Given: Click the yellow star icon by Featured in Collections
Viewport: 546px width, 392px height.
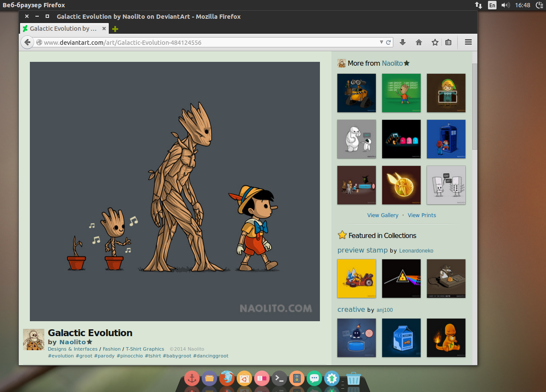Looking at the screenshot, I should tap(342, 235).
